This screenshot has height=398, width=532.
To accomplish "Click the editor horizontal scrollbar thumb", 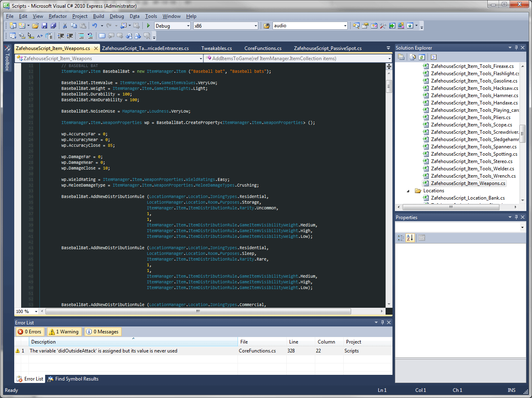I will point(198,311).
